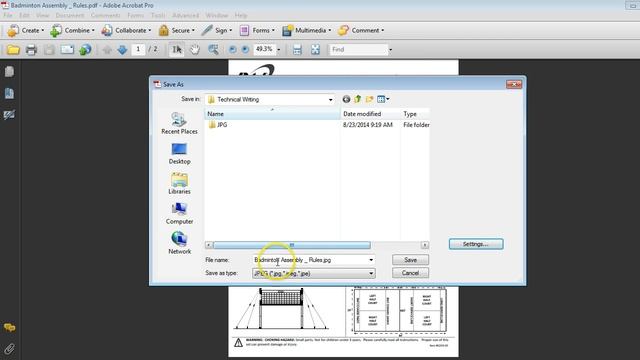Open the Collaborate task dropdown
The image size is (640, 360).
point(126,31)
